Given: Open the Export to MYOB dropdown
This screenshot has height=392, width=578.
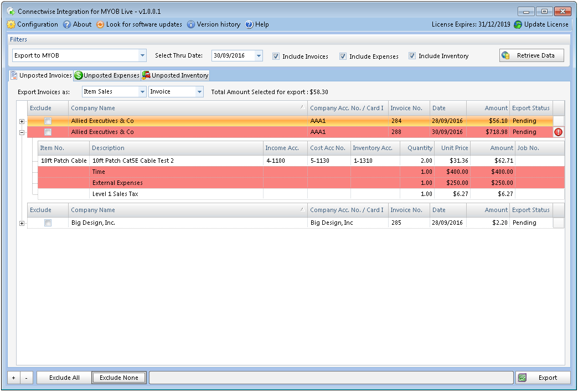Looking at the screenshot, I should [142, 55].
